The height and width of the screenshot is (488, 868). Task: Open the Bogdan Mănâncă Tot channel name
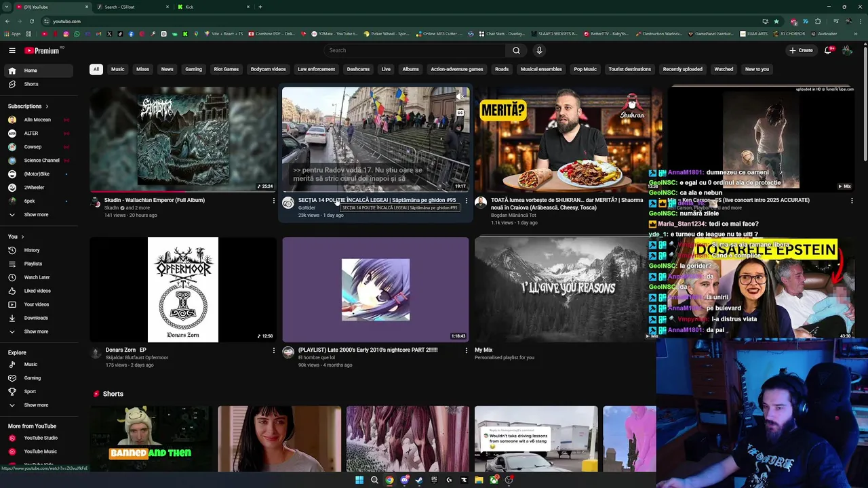[x=513, y=216]
